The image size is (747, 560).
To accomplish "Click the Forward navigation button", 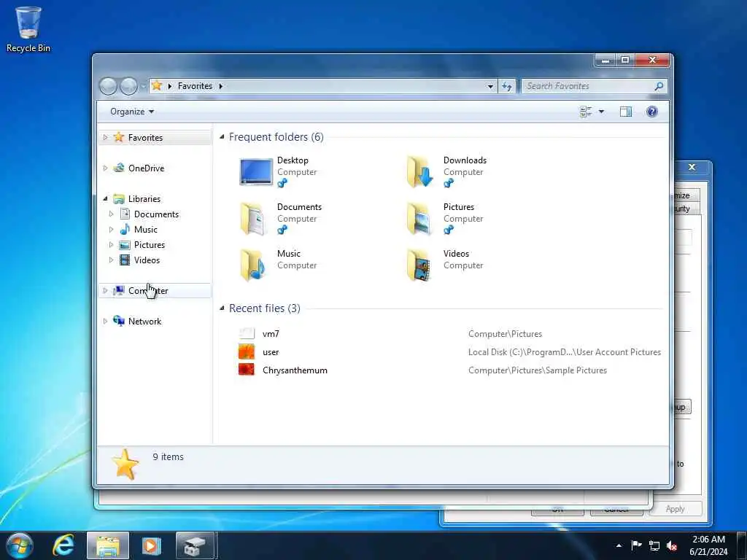I will pos(128,86).
